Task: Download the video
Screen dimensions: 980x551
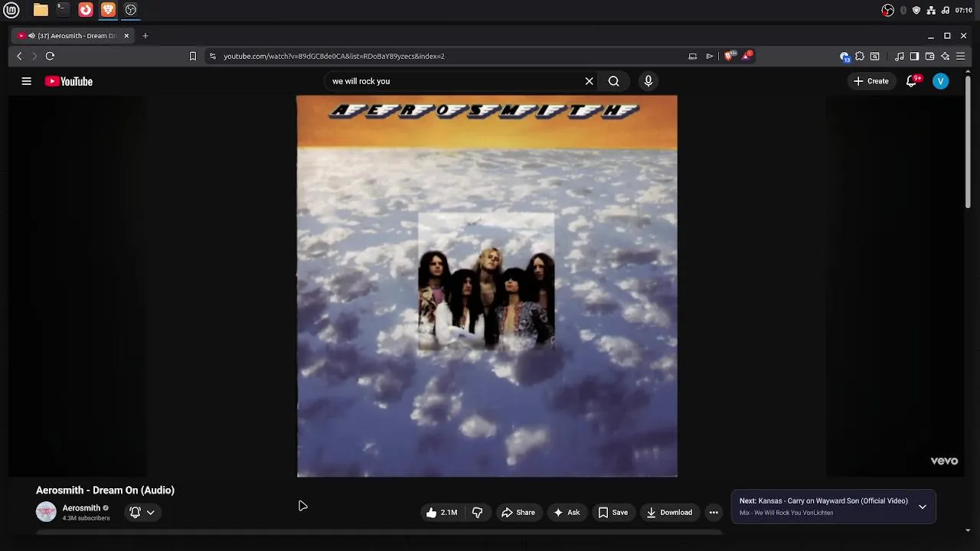Action: pyautogui.click(x=669, y=513)
